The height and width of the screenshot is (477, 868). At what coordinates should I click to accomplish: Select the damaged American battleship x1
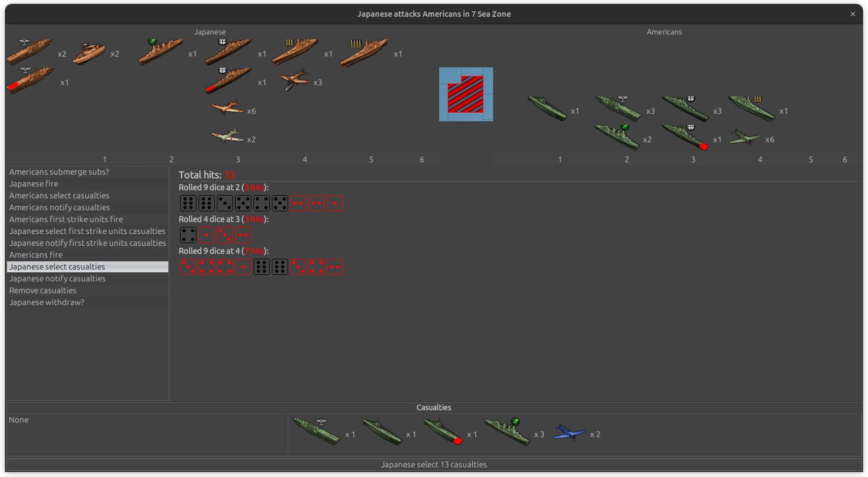coord(685,137)
